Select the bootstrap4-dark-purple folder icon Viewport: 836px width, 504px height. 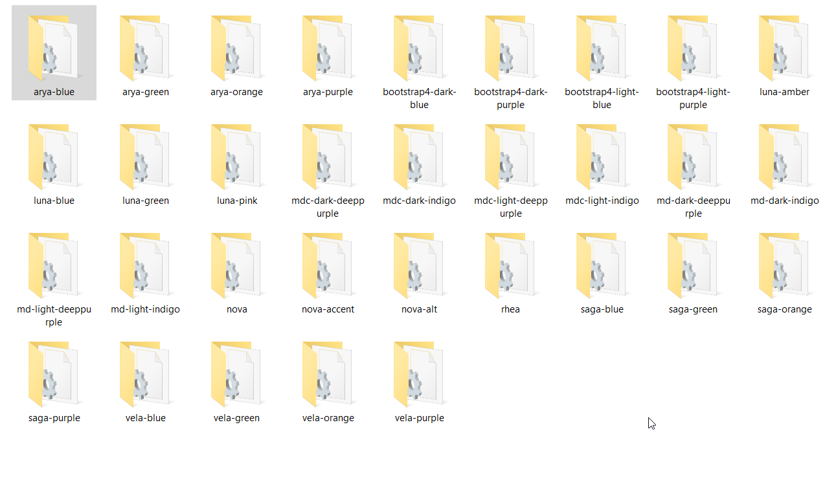[510, 47]
